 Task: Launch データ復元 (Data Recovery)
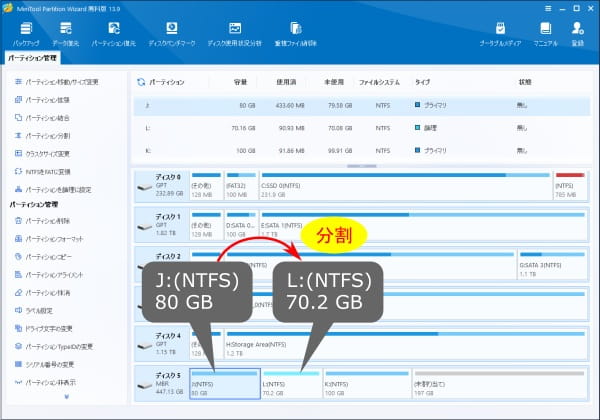pyautogui.click(x=65, y=34)
